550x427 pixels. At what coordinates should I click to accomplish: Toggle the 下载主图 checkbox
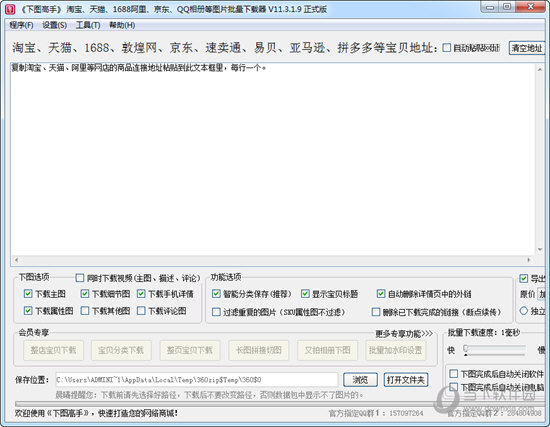[x=28, y=294]
